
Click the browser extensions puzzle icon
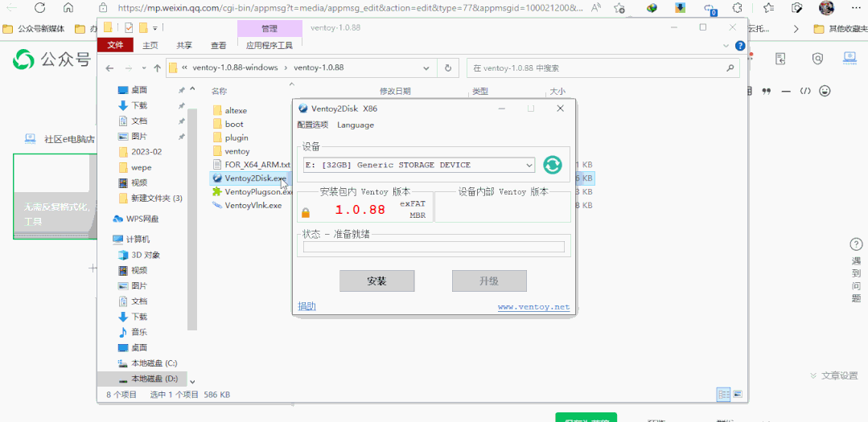[737, 8]
